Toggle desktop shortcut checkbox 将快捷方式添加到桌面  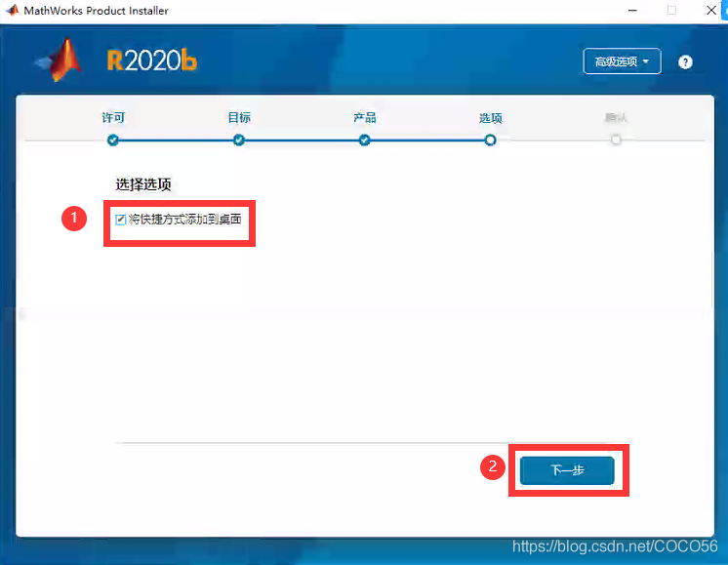[x=121, y=220]
